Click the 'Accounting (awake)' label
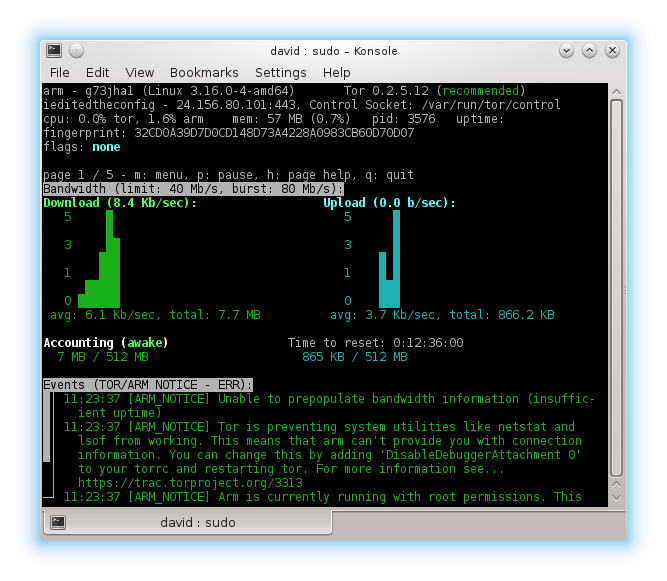Screen dimensions: 667x581 106,343
